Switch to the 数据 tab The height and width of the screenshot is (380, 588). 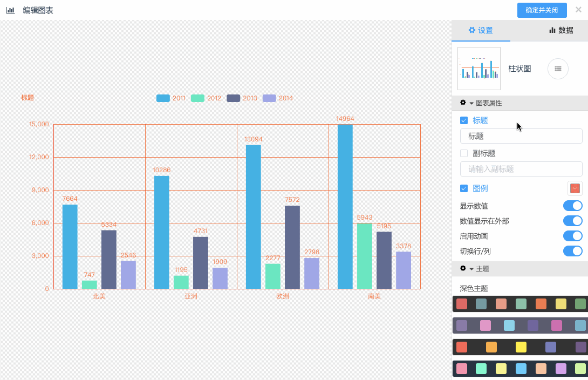(561, 30)
